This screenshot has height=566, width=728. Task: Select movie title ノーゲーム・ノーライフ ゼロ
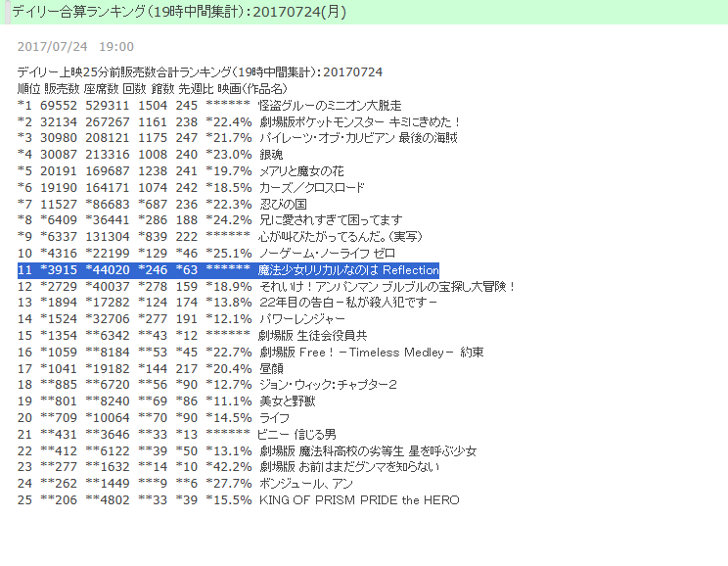328,254
